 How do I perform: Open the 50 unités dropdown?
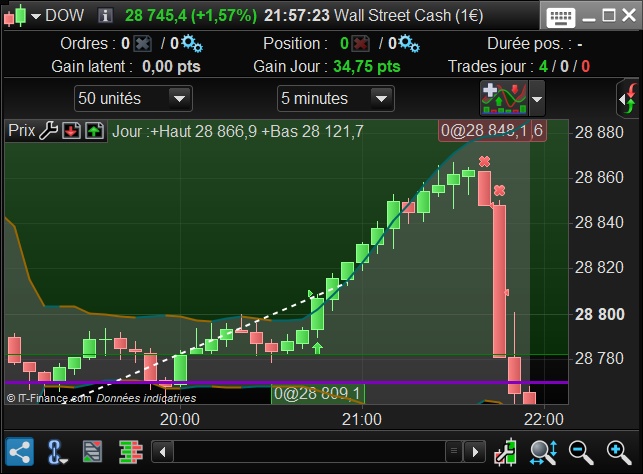133,98
